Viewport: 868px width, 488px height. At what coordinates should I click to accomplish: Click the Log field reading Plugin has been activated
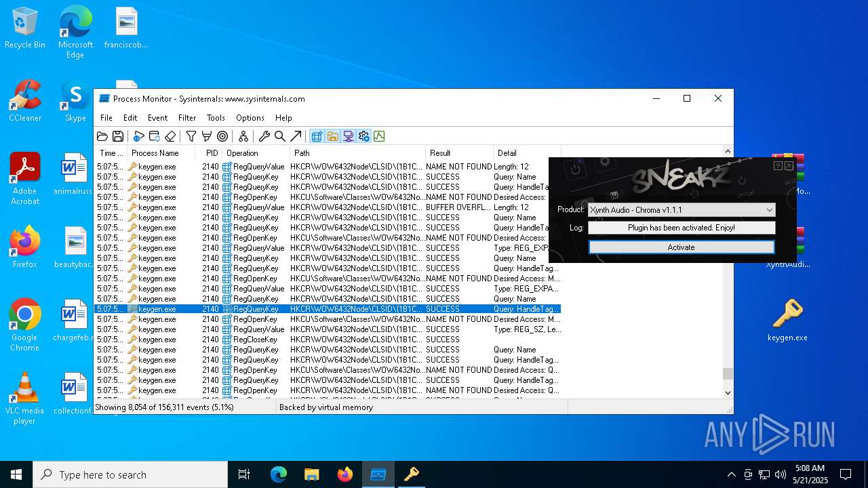tap(682, 228)
